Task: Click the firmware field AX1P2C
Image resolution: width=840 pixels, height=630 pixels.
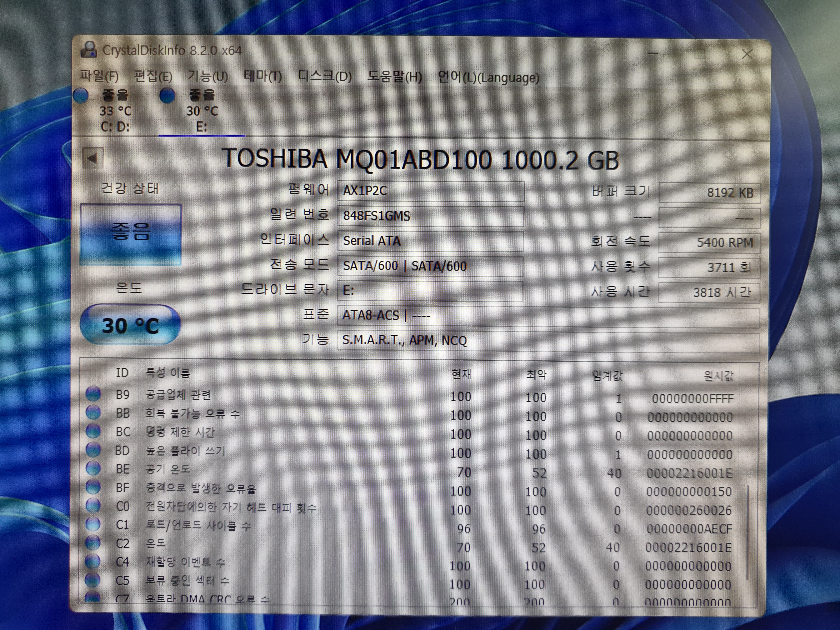Action: [x=431, y=191]
